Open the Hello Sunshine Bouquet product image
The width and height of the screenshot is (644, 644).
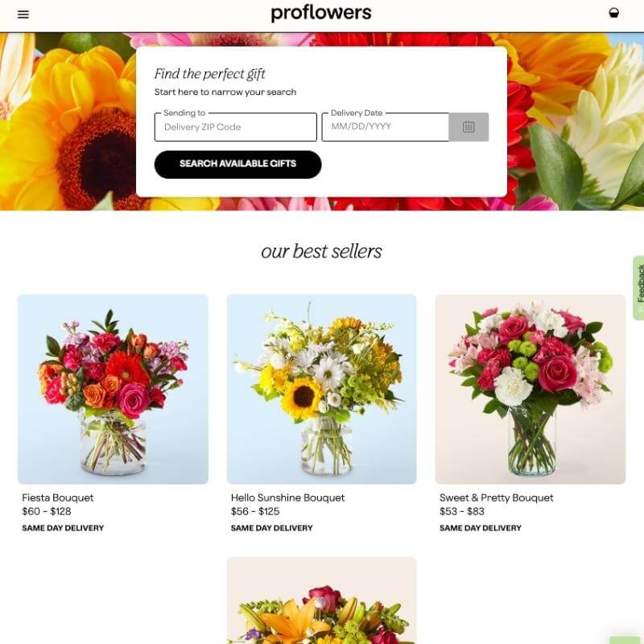click(321, 389)
